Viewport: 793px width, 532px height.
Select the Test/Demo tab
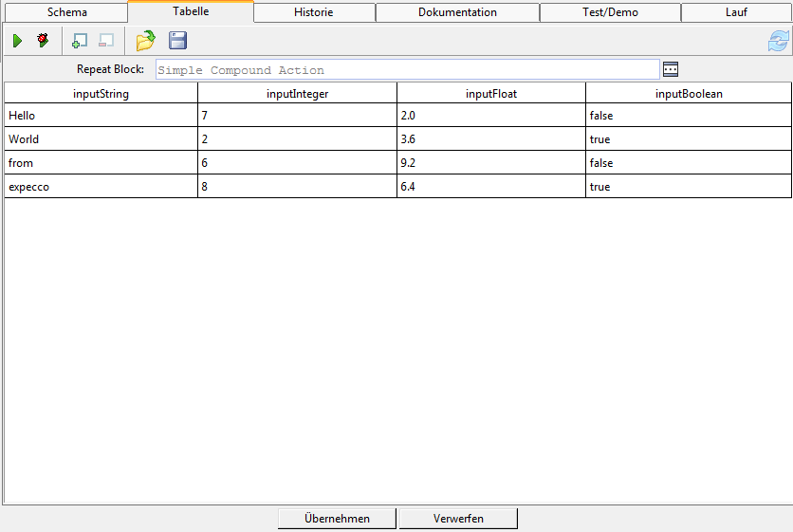[610, 12]
